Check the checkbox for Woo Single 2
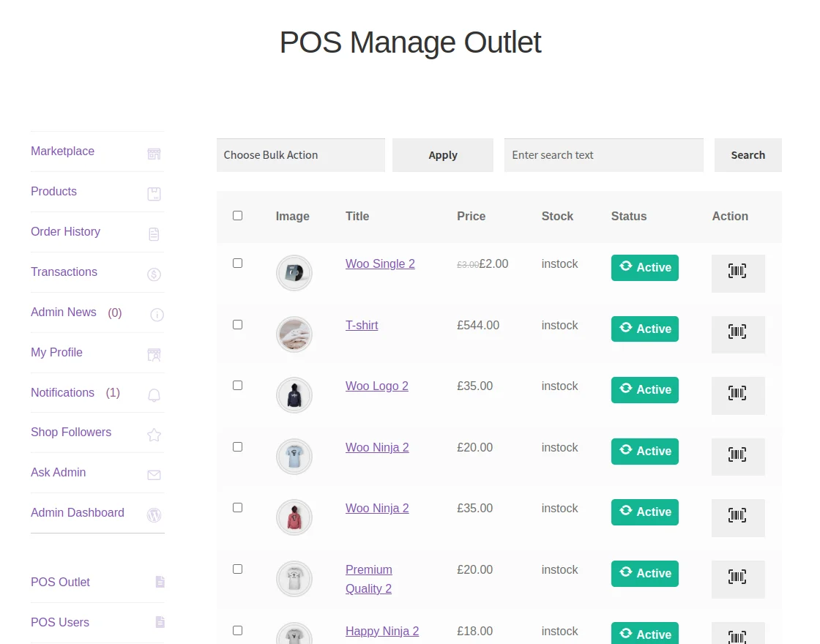This screenshot has height=644, width=820. tap(237, 263)
